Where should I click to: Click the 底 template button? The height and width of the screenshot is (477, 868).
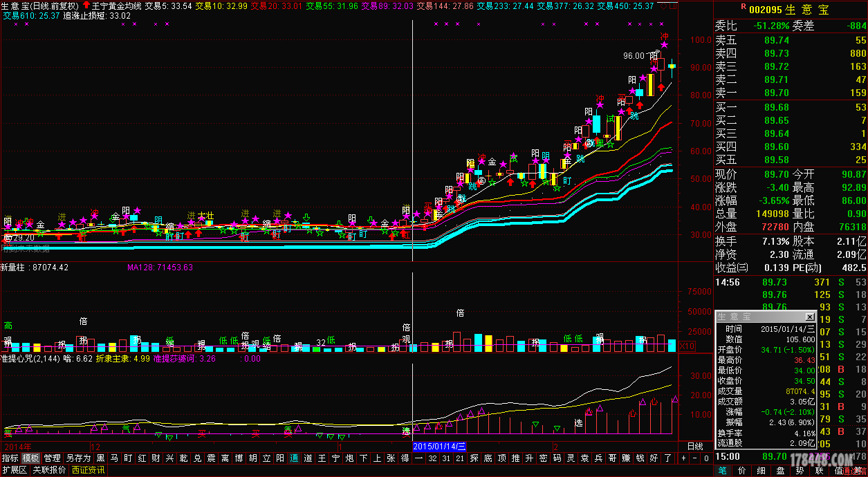coord(488,458)
